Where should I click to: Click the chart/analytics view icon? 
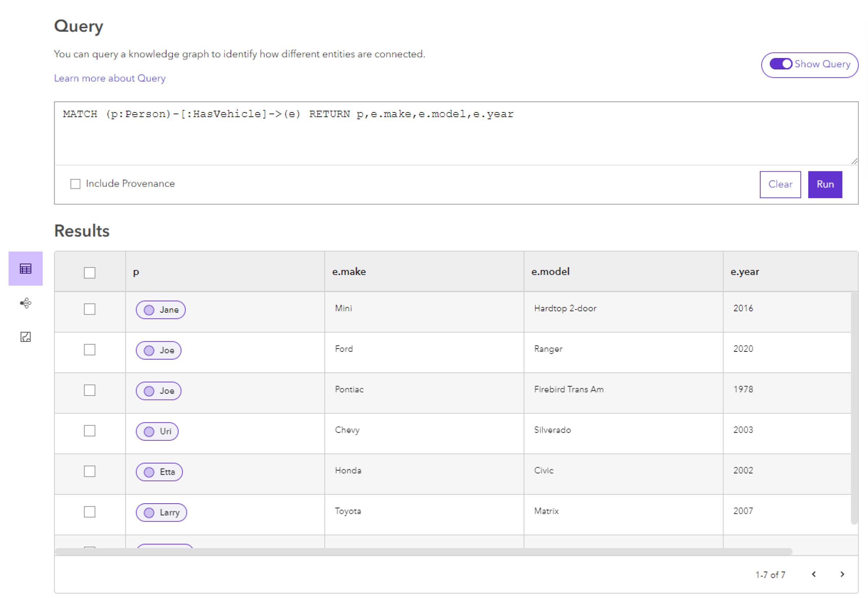point(25,336)
